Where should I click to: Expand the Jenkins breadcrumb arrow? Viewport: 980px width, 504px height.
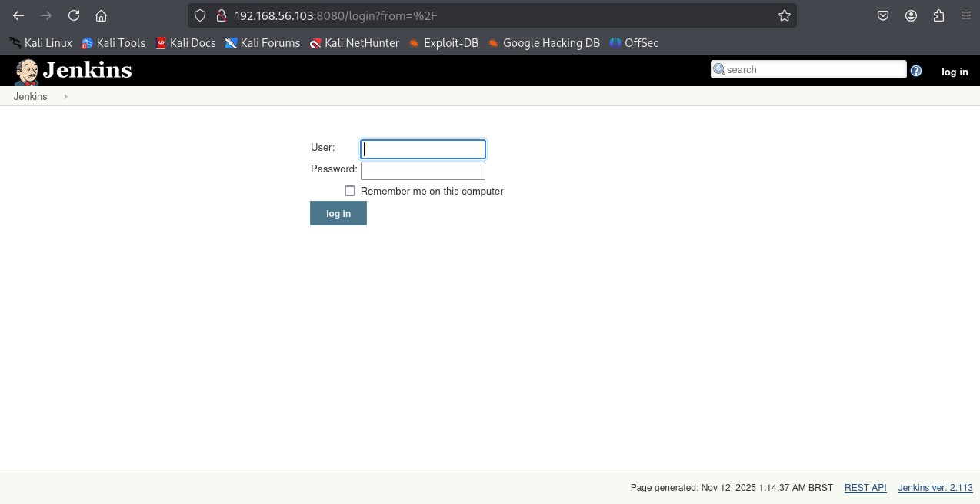click(65, 96)
